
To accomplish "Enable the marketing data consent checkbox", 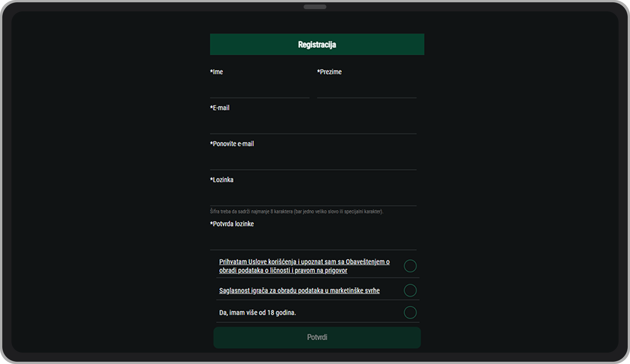I will pos(410,290).
